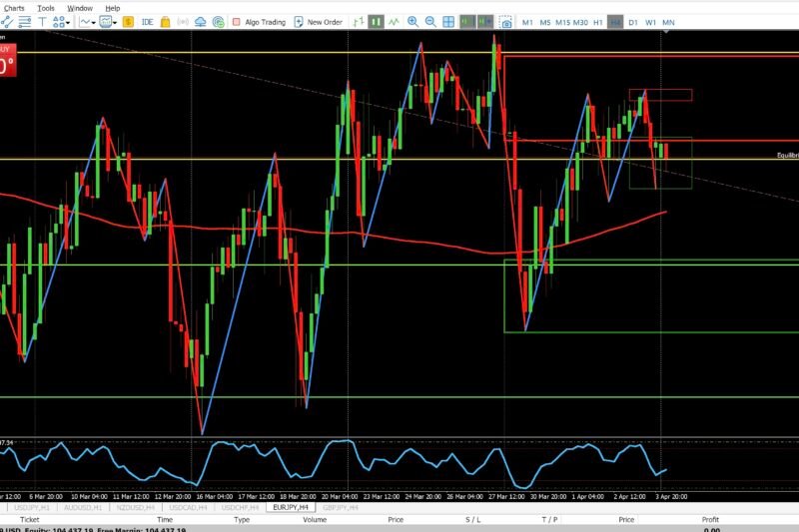Switch timeframe to D1
799x532 pixels.
(x=633, y=22)
